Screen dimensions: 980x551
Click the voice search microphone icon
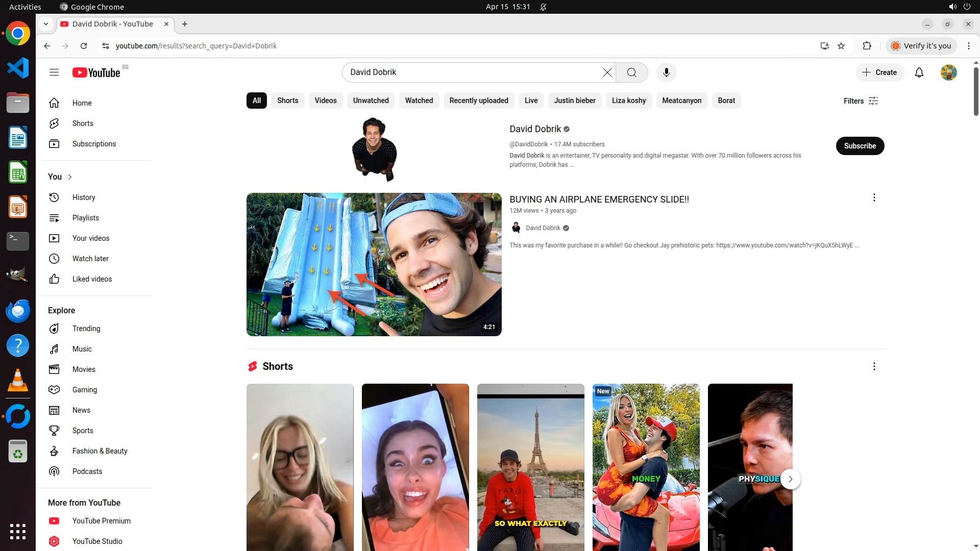666,72
